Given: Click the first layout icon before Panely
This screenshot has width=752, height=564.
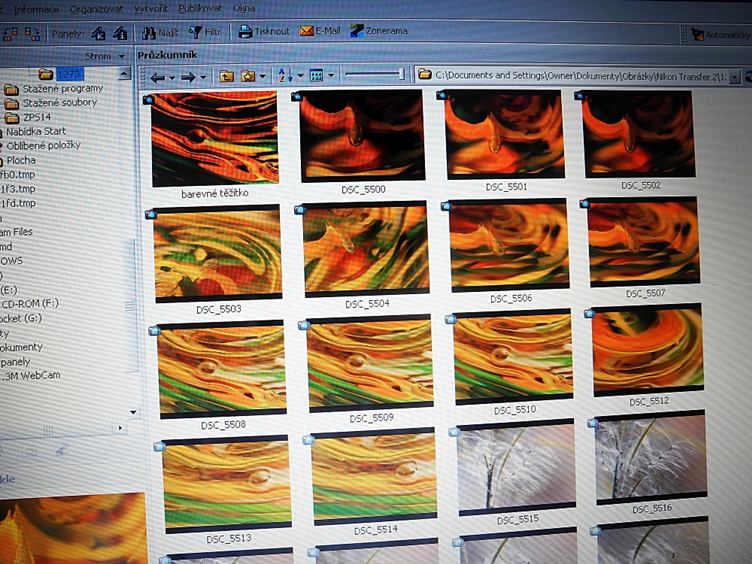Looking at the screenshot, I should coord(10,34).
